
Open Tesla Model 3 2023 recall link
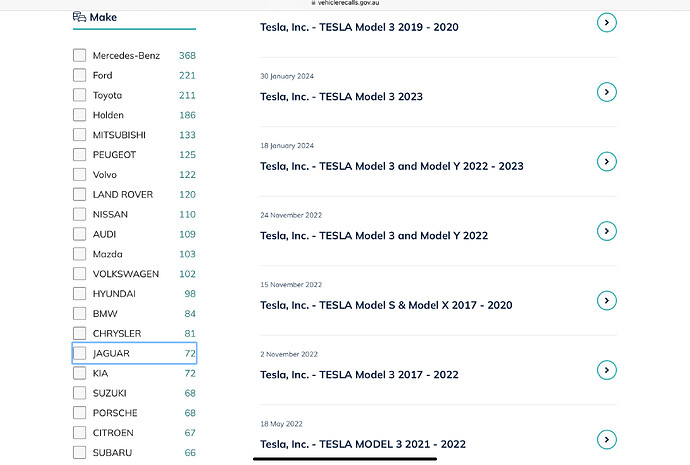click(341, 97)
